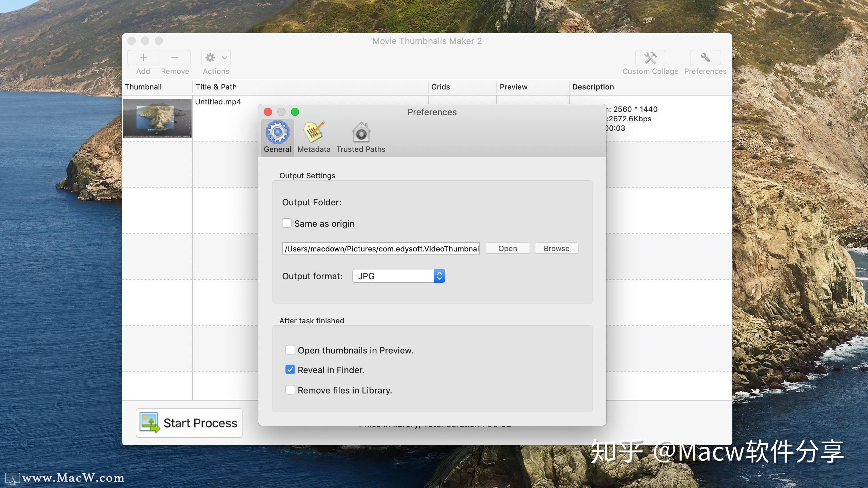Click the output format stepper arrows
Image resolution: width=868 pixels, height=488 pixels.
coord(439,276)
